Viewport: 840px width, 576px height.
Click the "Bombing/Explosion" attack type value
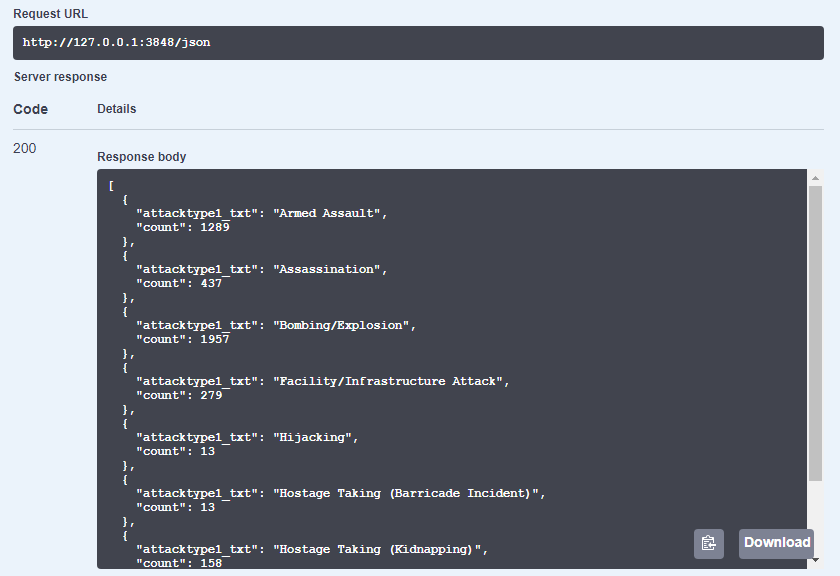click(x=341, y=325)
